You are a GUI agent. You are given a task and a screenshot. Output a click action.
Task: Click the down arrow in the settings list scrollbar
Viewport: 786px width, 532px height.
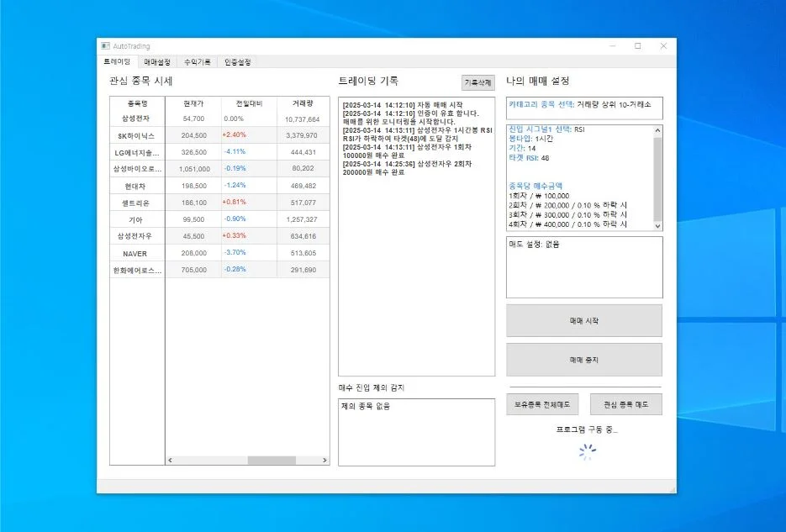(658, 226)
